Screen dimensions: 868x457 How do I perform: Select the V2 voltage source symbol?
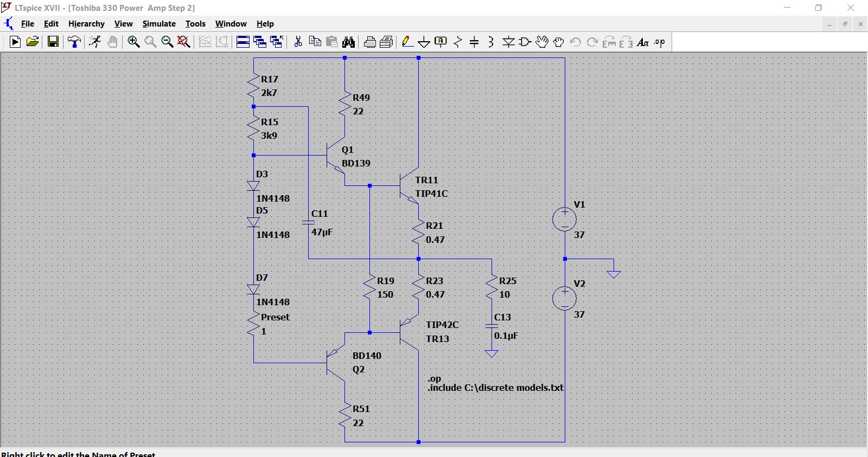tap(565, 298)
